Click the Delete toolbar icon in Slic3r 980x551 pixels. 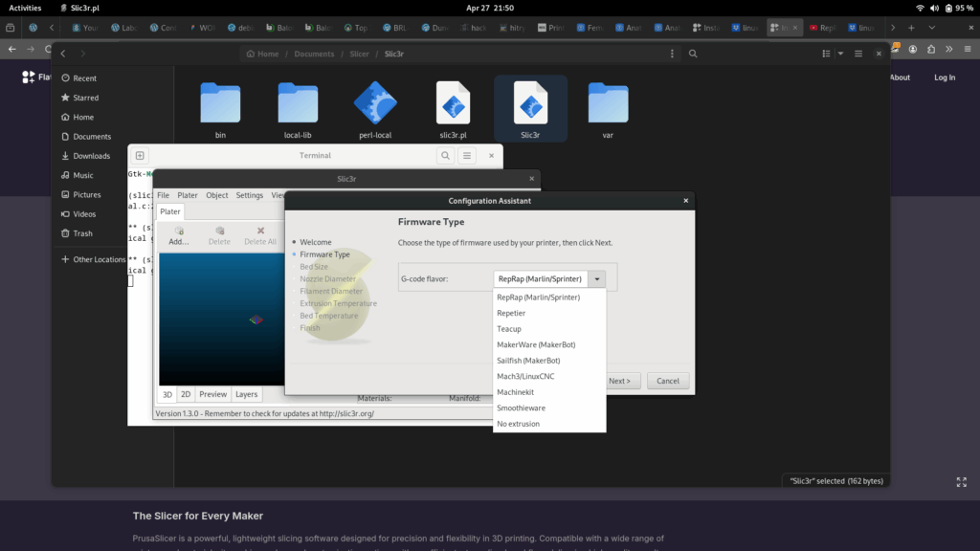coord(219,235)
